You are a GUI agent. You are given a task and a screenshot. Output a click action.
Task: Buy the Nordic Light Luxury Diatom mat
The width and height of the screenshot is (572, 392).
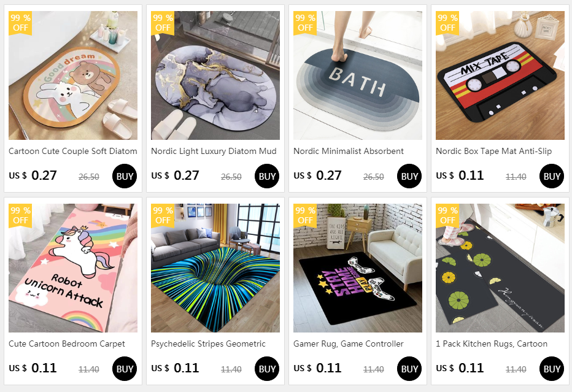pos(266,176)
